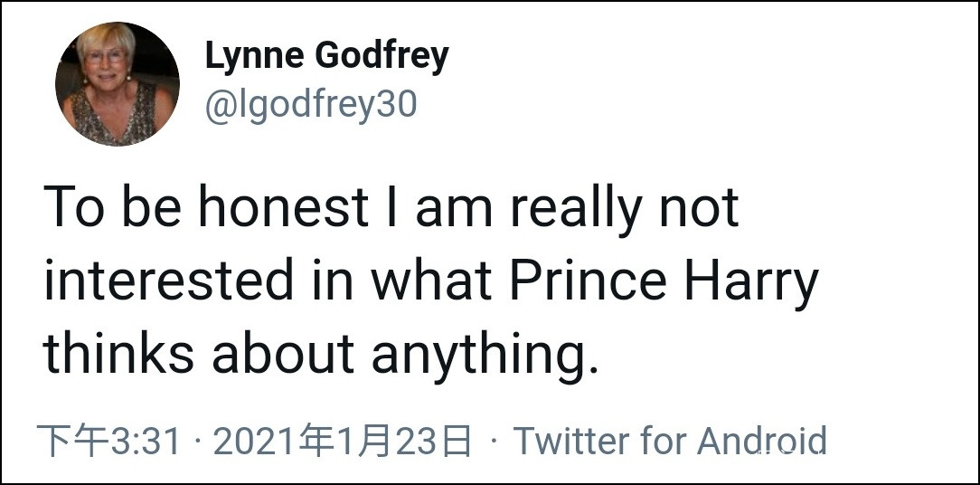
Task: Click the word interested in tweet
Action: 169,281
